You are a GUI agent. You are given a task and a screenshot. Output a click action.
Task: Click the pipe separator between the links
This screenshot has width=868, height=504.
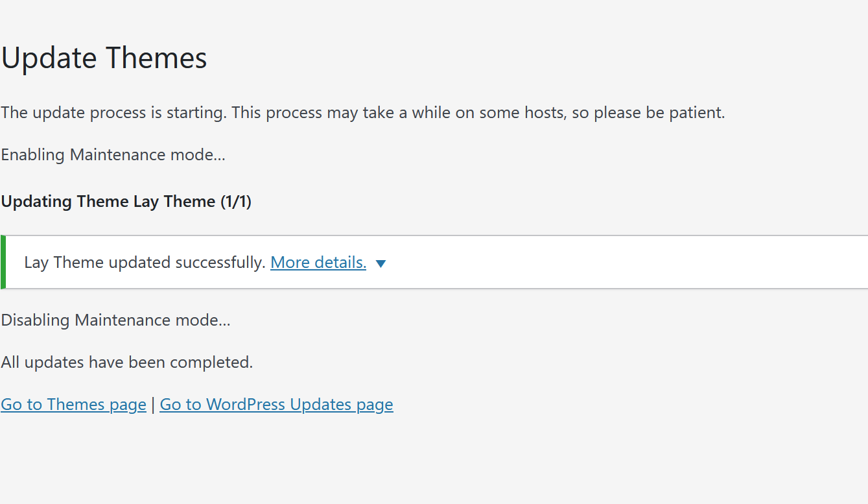pyautogui.click(x=153, y=405)
